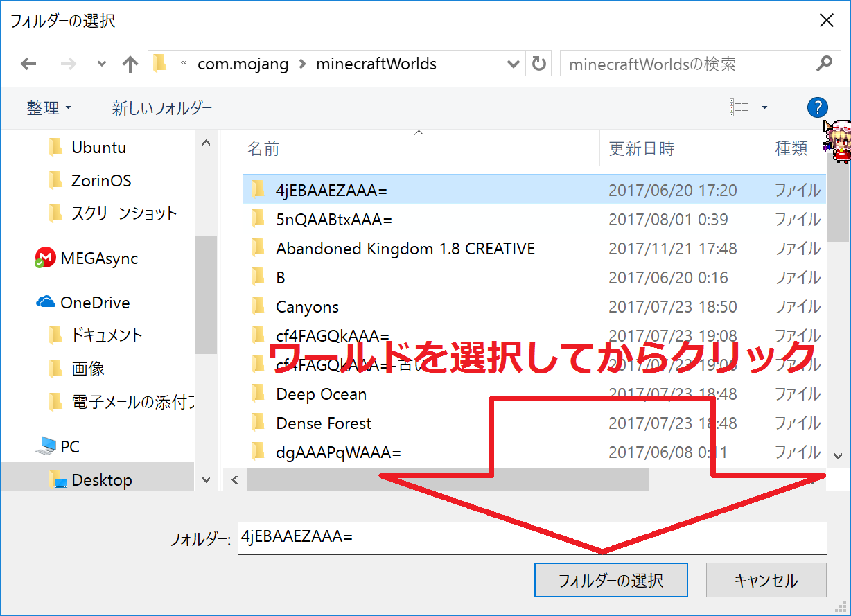Click the navigation pane scroll up arrow

point(206,142)
